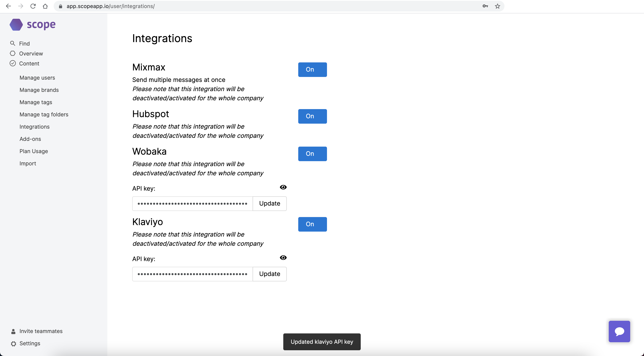Click the Hubspot heading

pos(150,114)
